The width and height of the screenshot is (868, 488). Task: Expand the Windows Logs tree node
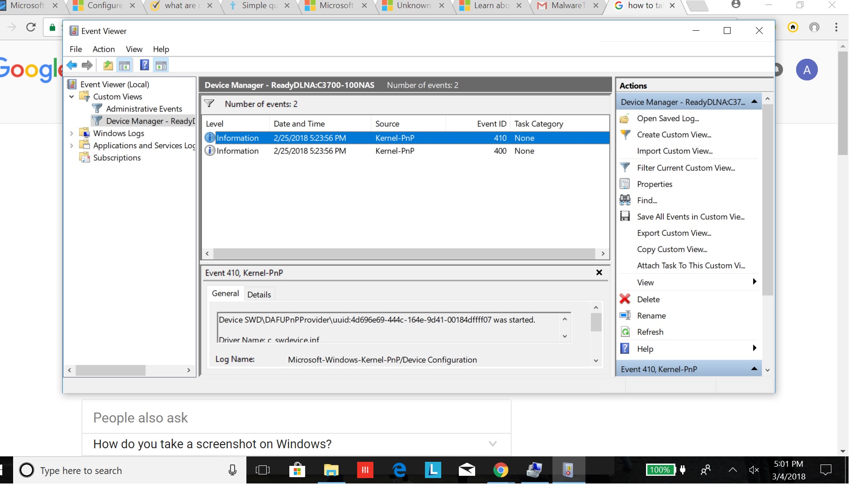tap(71, 133)
